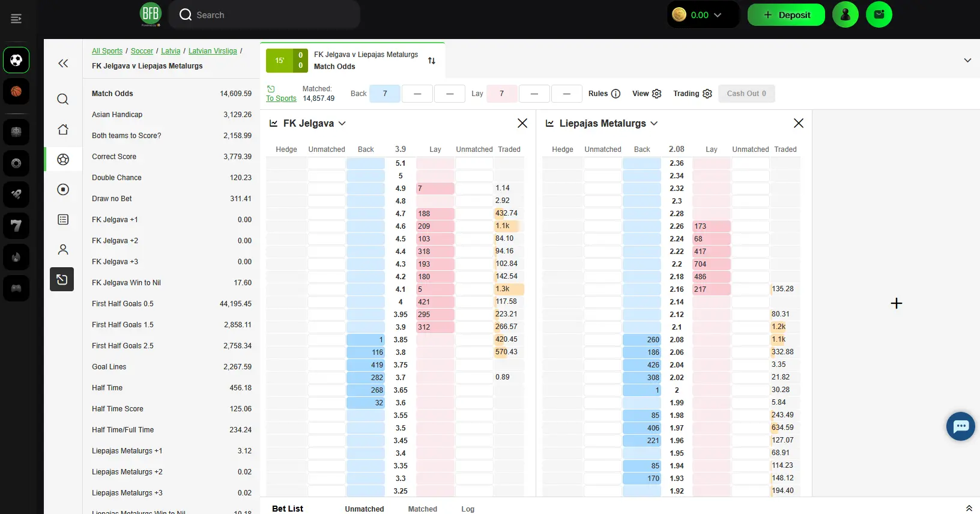Collapse the panel with double-chevron icon
Screen dimensions: 980x514
(x=63, y=63)
